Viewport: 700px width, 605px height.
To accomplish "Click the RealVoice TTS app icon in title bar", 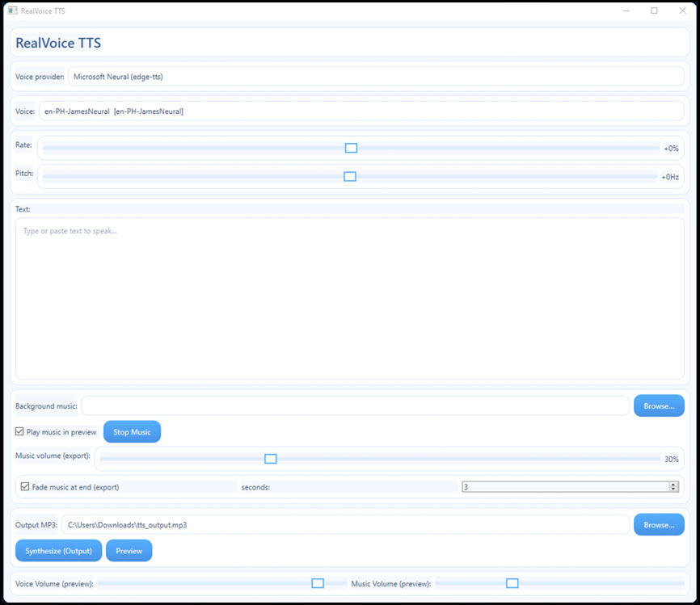I will [12, 11].
